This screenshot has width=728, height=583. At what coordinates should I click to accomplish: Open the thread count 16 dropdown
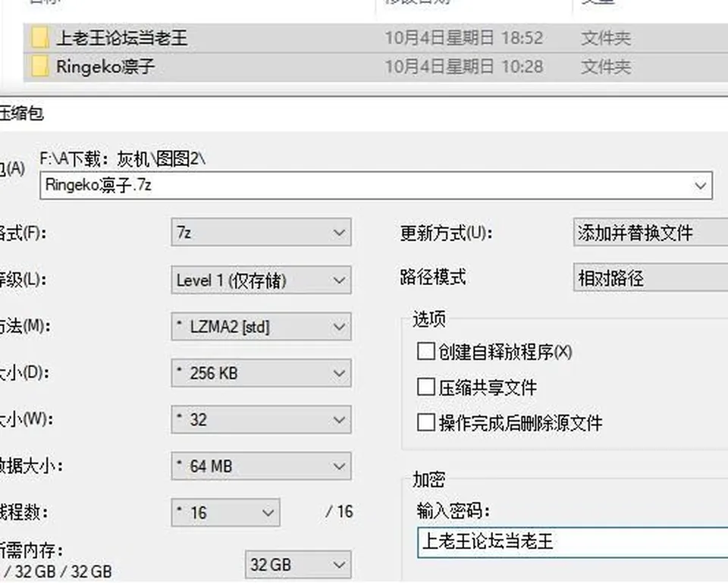pyautogui.click(x=226, y=512)
